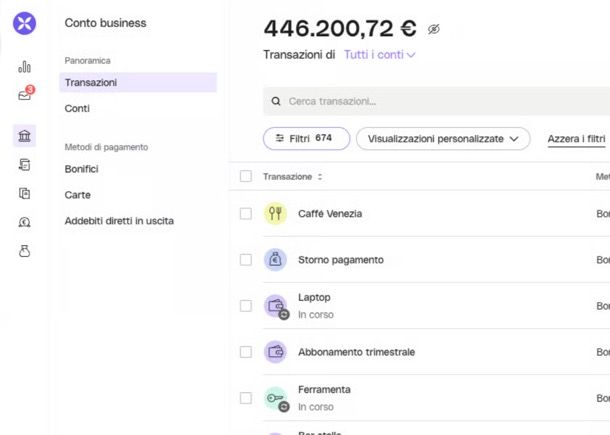Expand the Tutti i conti account dropdown
Screen dimensions: 610x435
(x=380, y=55)
